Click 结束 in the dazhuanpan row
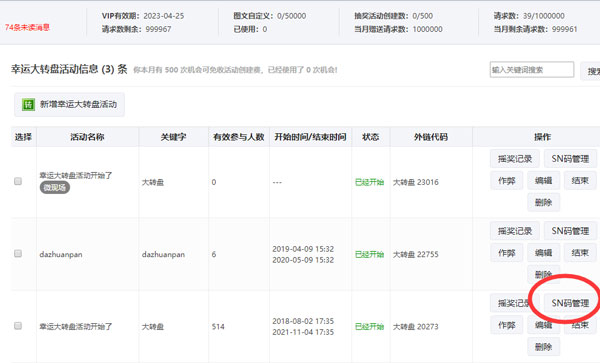Screen dimensions: 600x363 580,253
